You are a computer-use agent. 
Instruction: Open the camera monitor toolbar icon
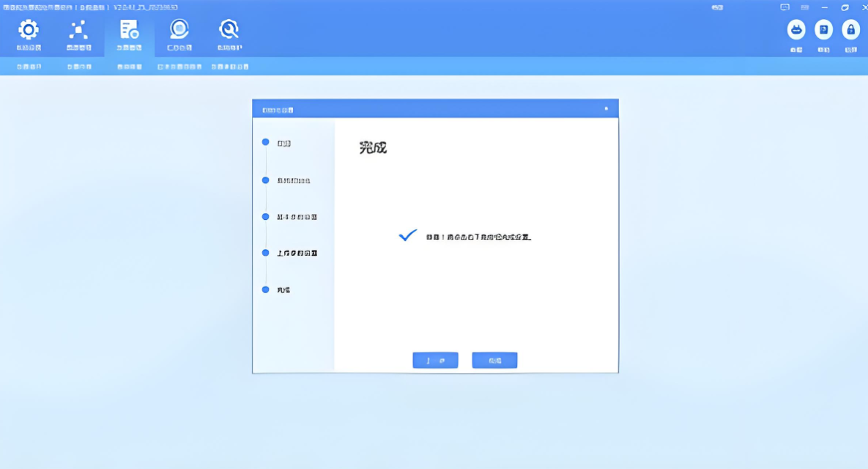178,31
